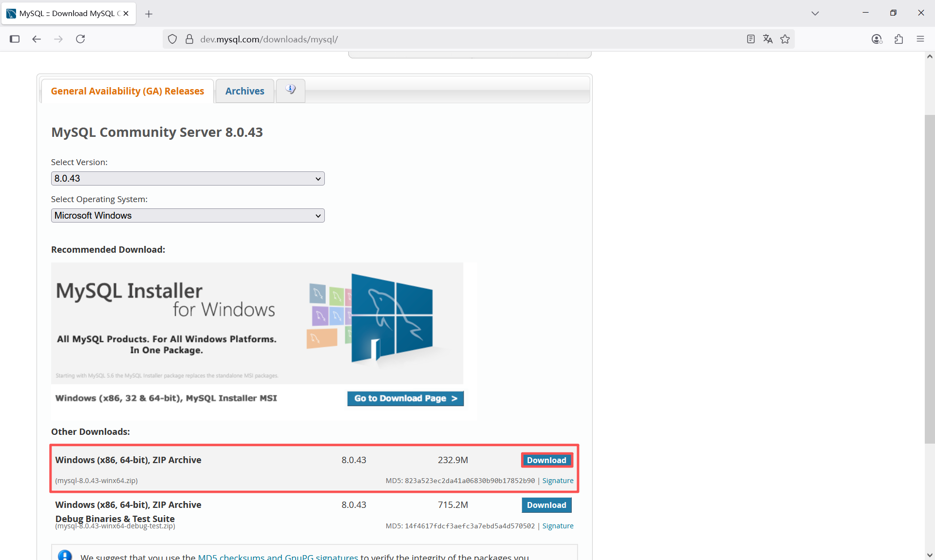Screen dimensions: 935x560
Task: Expand the Select Operating System dropdown
Action: click(x=187, y=215)
